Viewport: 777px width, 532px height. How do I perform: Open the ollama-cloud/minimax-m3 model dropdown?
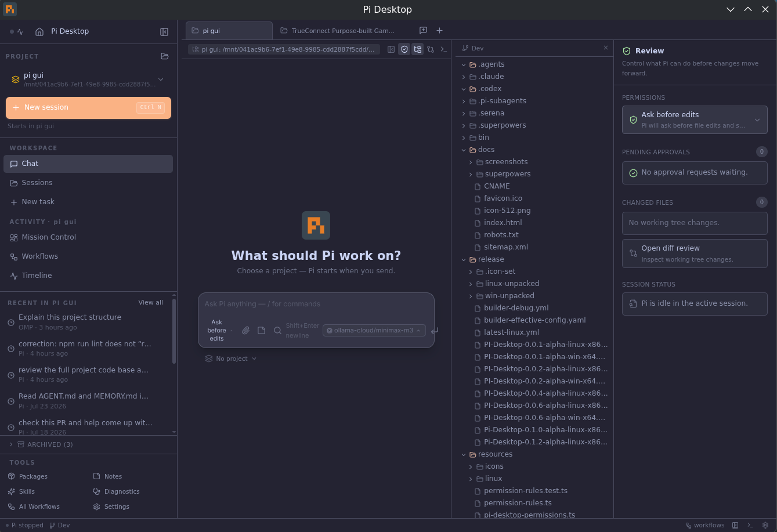tap(374, 331)
